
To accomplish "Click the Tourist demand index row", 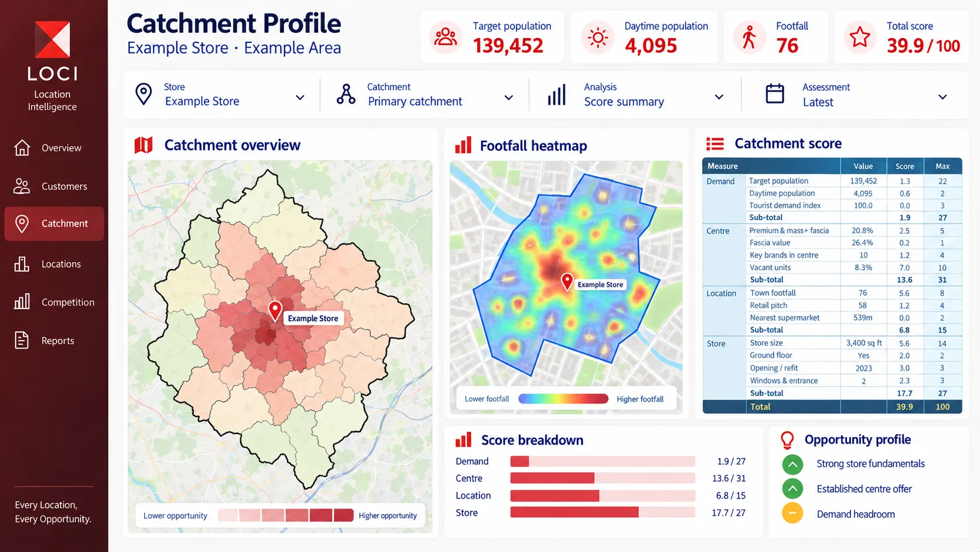I will coord(854,205).
